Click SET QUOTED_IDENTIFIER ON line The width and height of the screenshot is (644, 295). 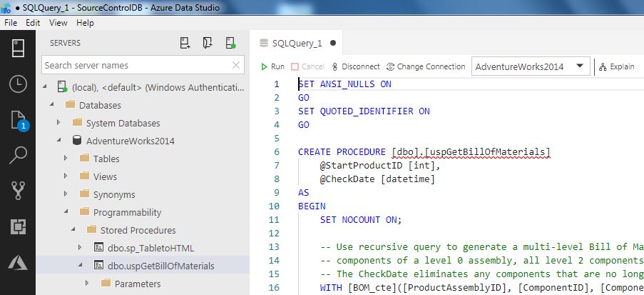pos(364,111)
